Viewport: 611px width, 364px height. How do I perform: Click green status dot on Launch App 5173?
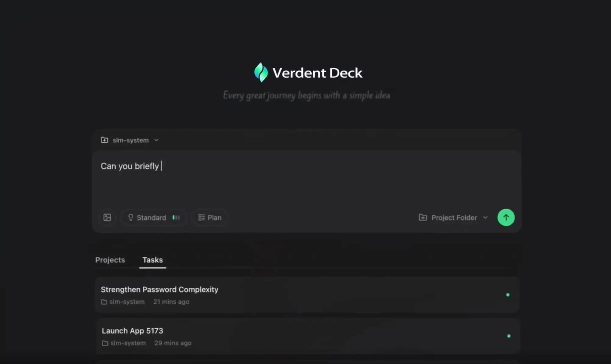(x=509, y=336)
